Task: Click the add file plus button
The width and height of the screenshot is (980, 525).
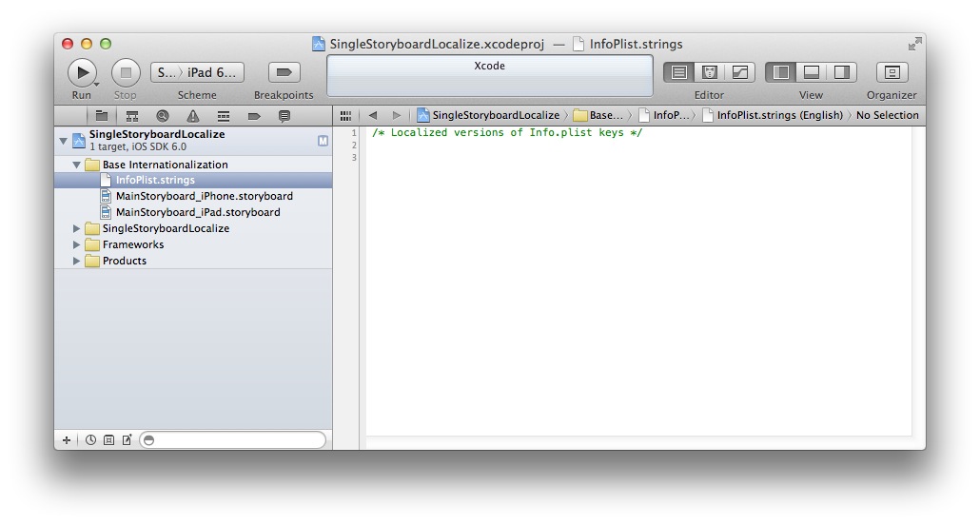Action: [x=67, y=440]
